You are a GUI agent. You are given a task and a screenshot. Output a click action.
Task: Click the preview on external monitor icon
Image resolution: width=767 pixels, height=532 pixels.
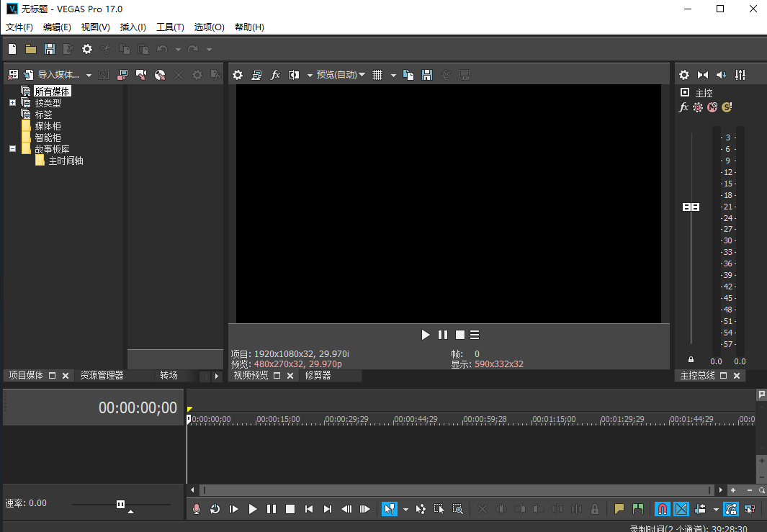click(x=256, y=75)
